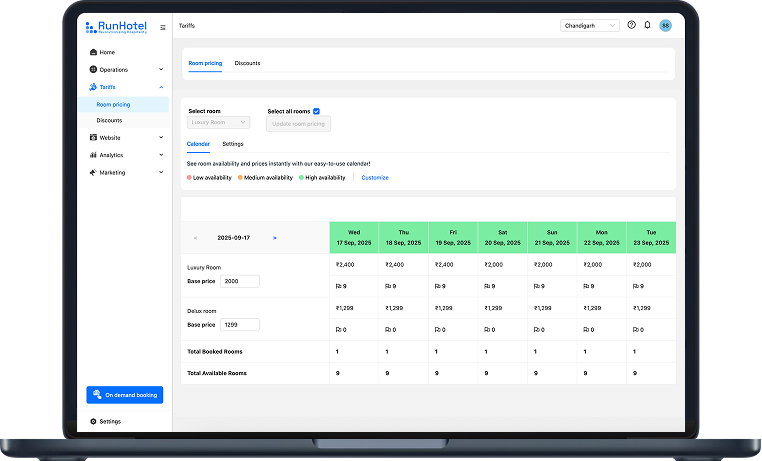Open the help question-mark icon
The image size is (762, 461).
point(631,25)
